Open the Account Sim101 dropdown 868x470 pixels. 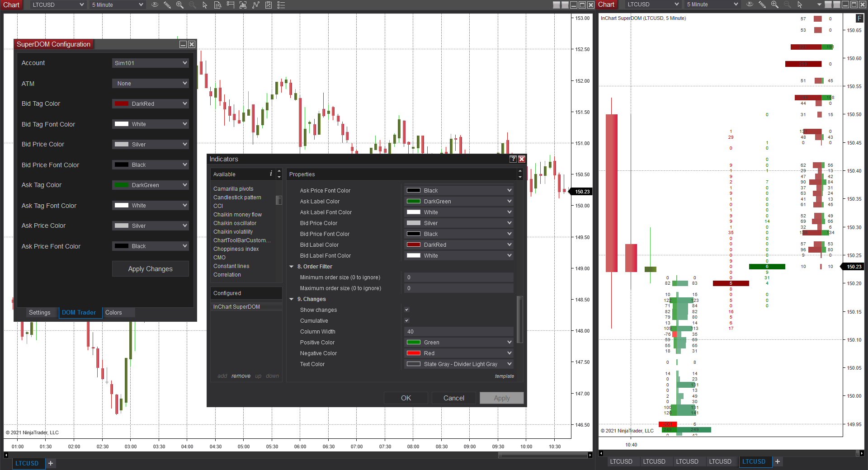[151, 63]
